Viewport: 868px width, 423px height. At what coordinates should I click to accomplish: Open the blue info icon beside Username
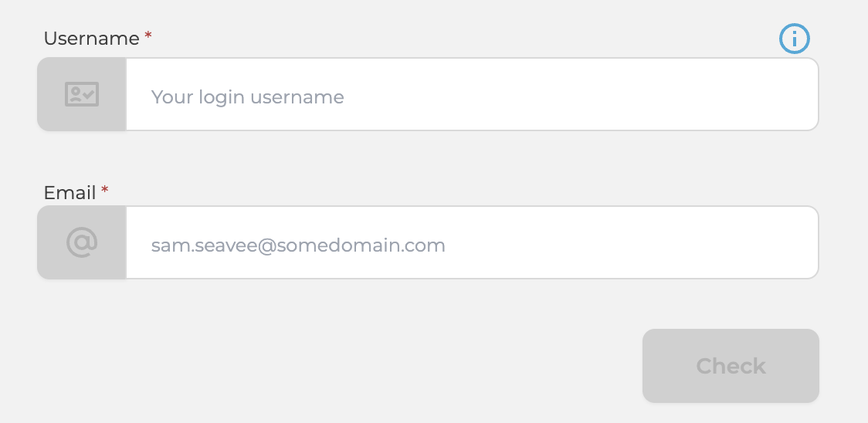tap(795, 39)
